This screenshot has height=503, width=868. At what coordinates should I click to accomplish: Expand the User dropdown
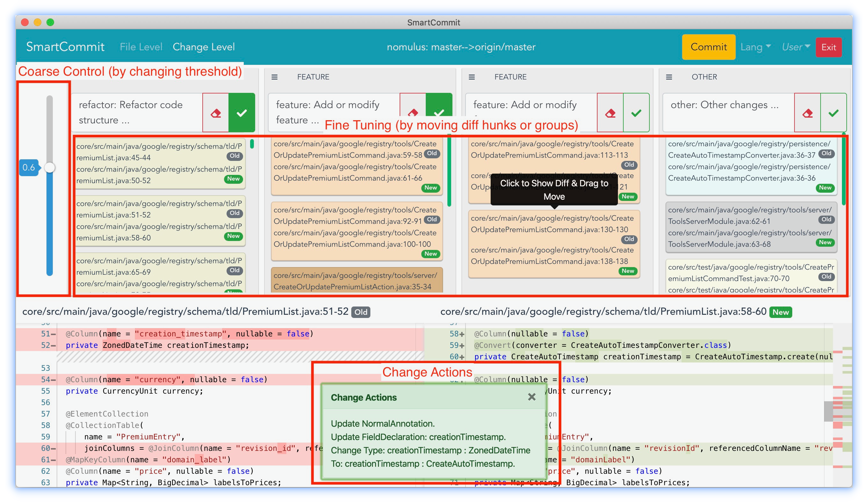tap(796, 47)
